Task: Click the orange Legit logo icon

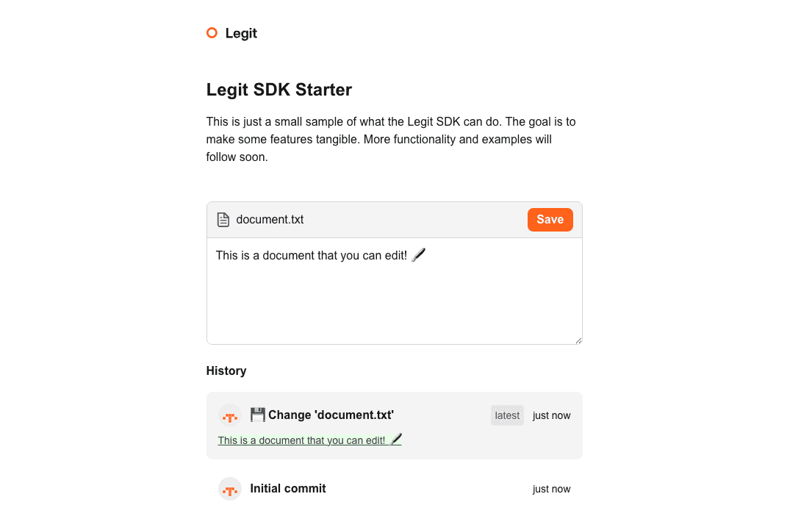Action: [212, 32]
